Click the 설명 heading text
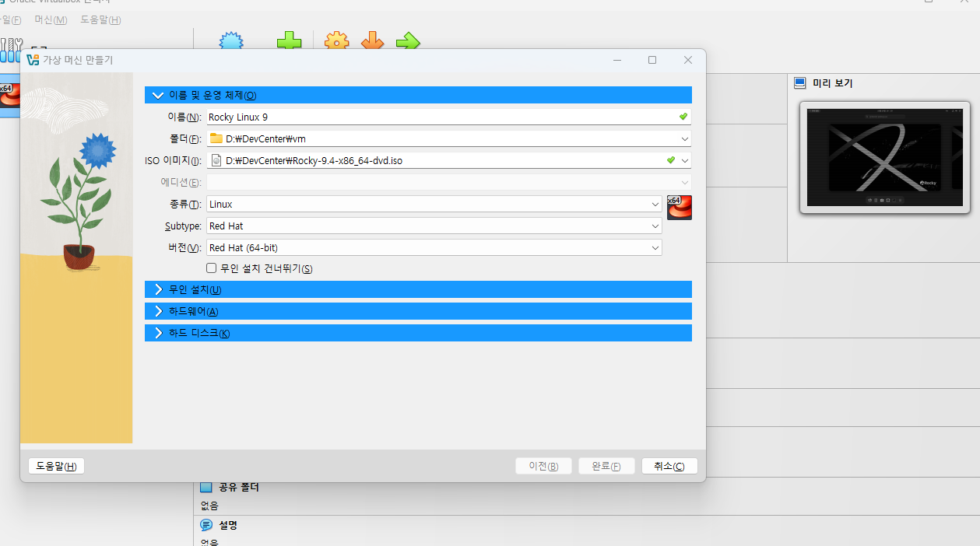Screen dimensions: 980x546 click(228, 525)
